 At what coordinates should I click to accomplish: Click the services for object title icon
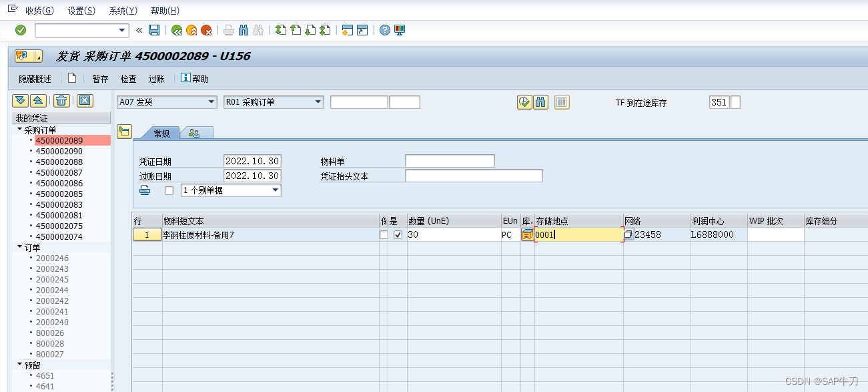(21, 56)
